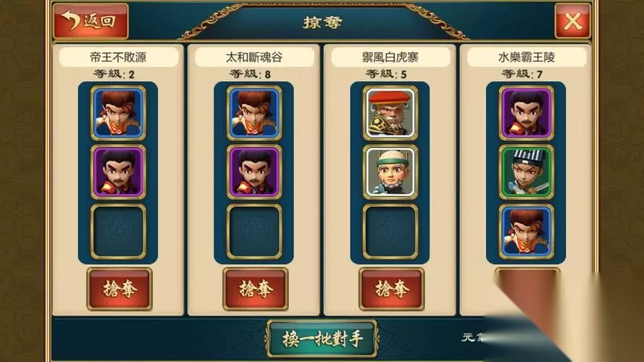Select purple-framed hero portrait in 太和斷魂谷
This screenshot has width=644, height=362.
(x=254, y=172)
